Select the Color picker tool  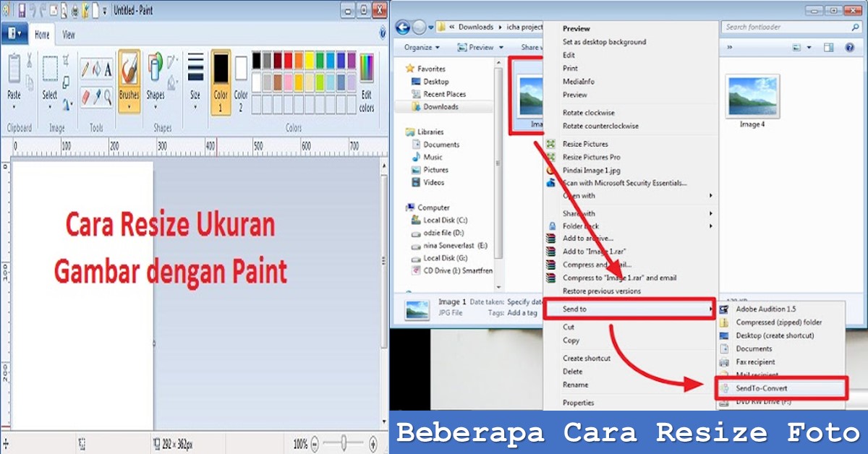coord(96,97)
